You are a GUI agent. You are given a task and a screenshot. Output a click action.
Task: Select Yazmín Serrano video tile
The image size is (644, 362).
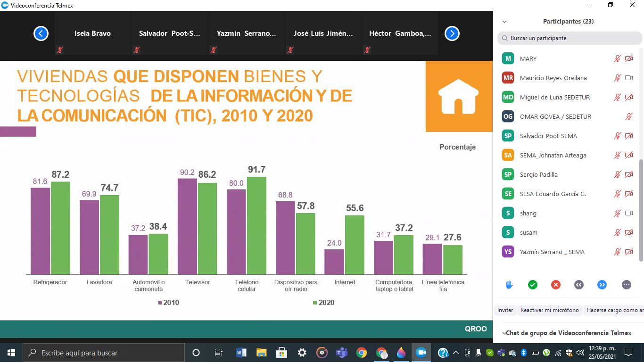tap(247, 34)
